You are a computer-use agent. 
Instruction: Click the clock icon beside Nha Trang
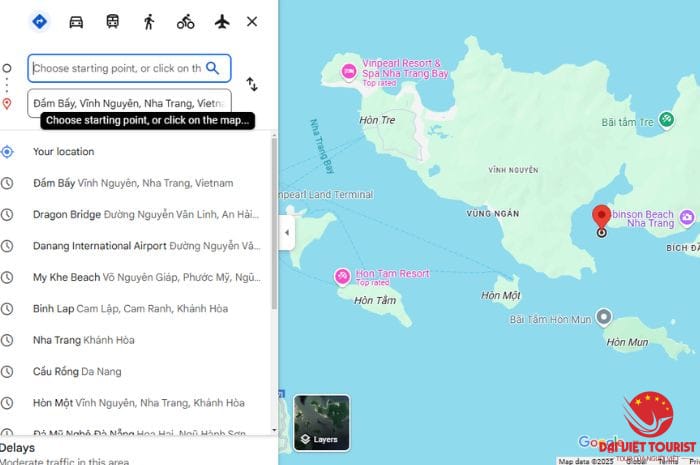(7, 340)
